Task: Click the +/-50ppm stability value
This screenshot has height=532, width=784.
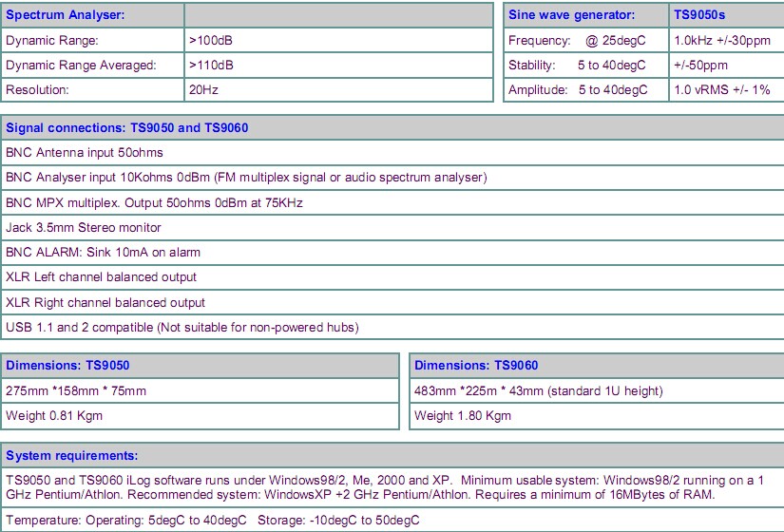Action: (x=700, y=66)
